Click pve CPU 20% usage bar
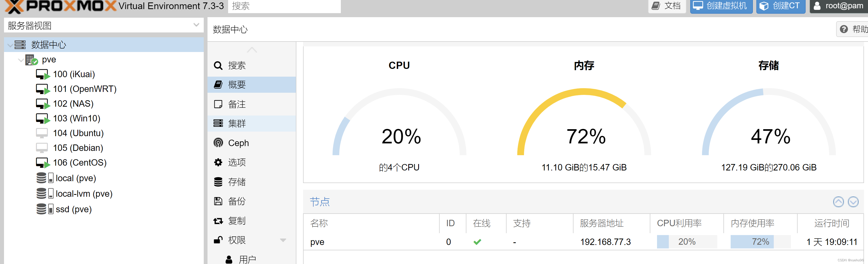Image resolution: width=868 pixels, height=264 pixels. point(687,242)
